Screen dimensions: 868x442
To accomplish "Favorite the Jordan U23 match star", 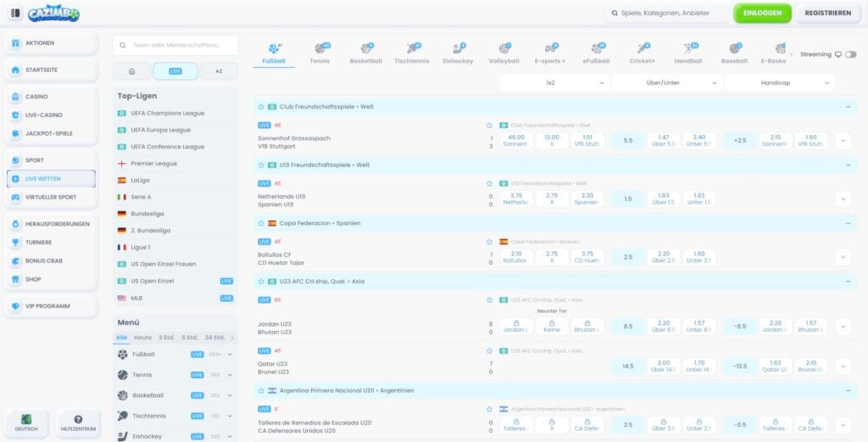I will (x=489, y=299).
